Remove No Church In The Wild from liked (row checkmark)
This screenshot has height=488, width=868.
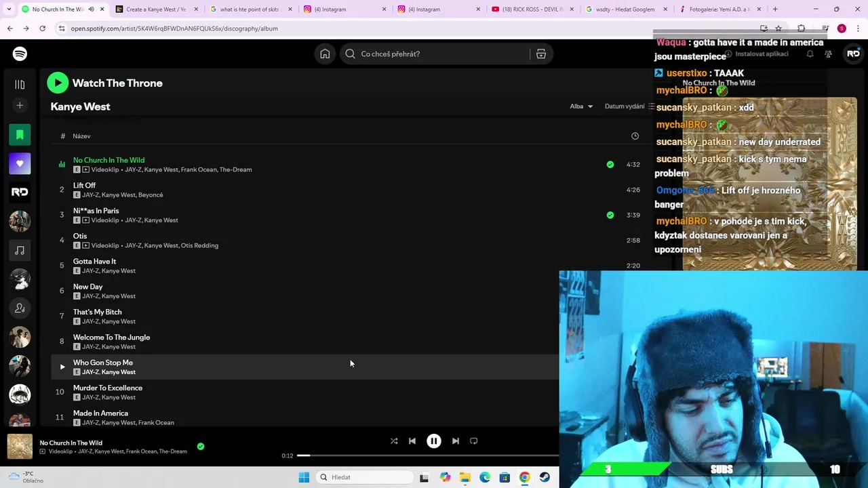click(x=610, y=164)
